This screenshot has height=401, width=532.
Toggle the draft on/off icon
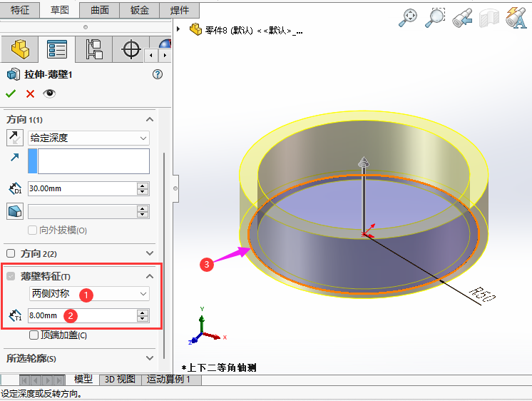(x=14, y=211)
